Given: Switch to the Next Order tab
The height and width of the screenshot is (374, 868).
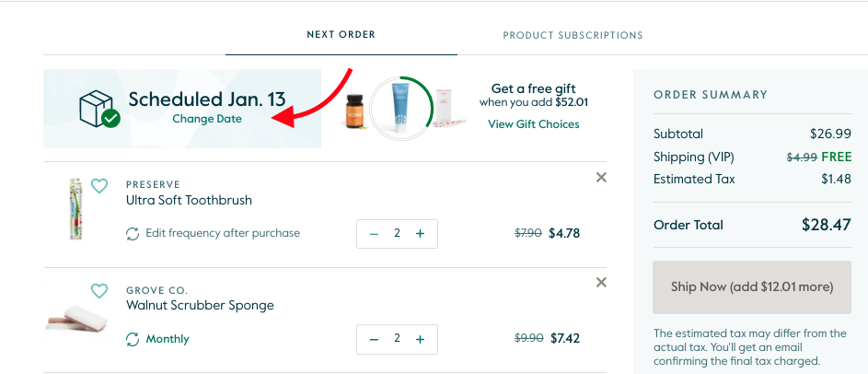Looking at the screenshot, I should [x=341, y=34].
